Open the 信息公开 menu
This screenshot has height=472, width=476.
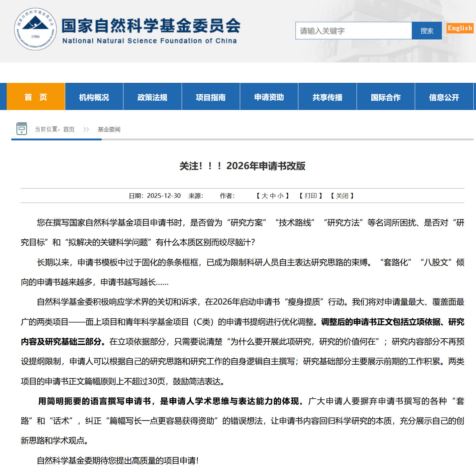444,97
